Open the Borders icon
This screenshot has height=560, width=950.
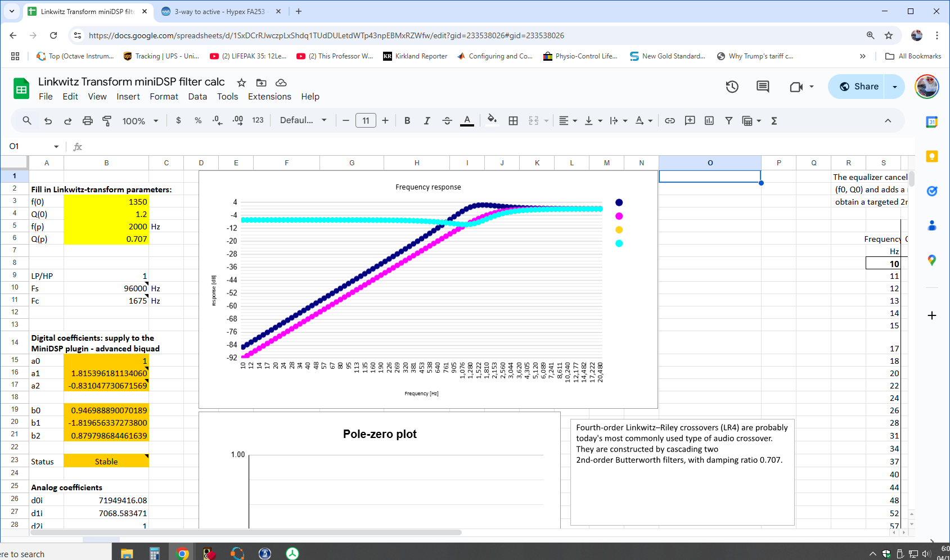coord(513,120)
